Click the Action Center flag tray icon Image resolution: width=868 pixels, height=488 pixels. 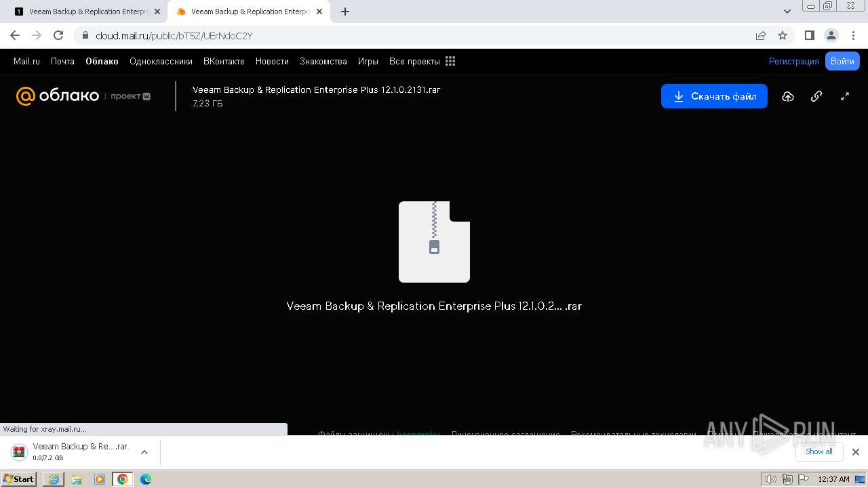click(x=802, y=479)
